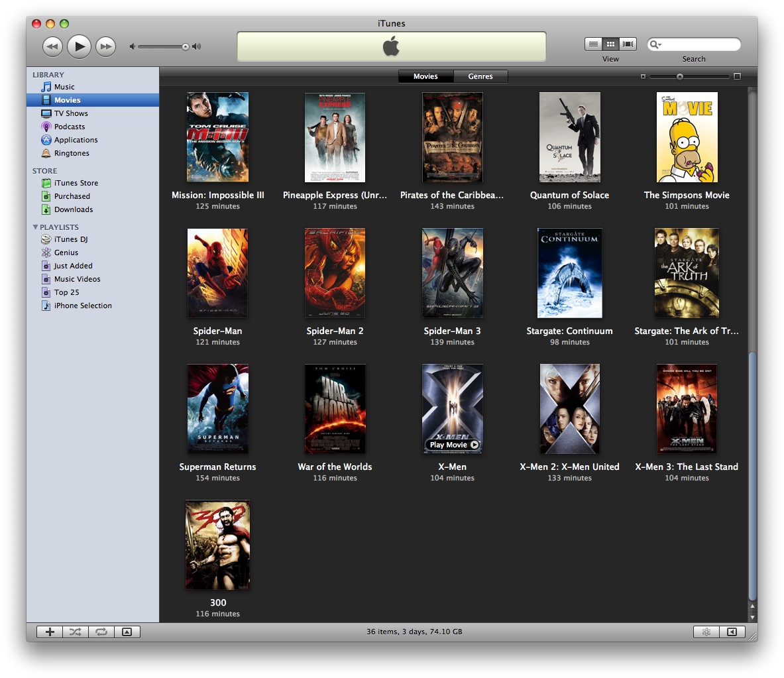Click the scrollbar up arrow

click(x=752, y=606)
